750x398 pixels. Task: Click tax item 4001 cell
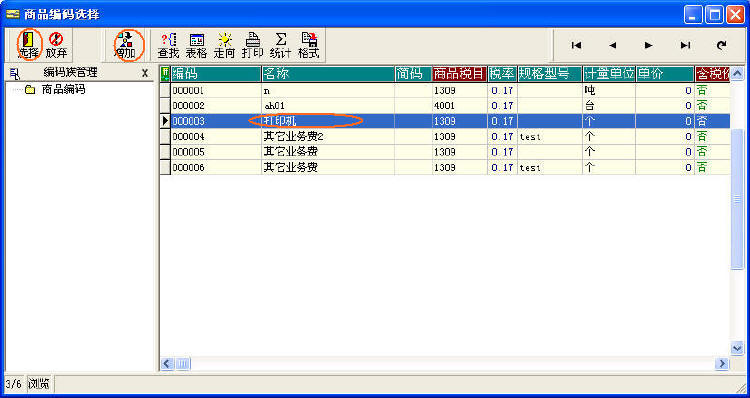coord(460,106)
